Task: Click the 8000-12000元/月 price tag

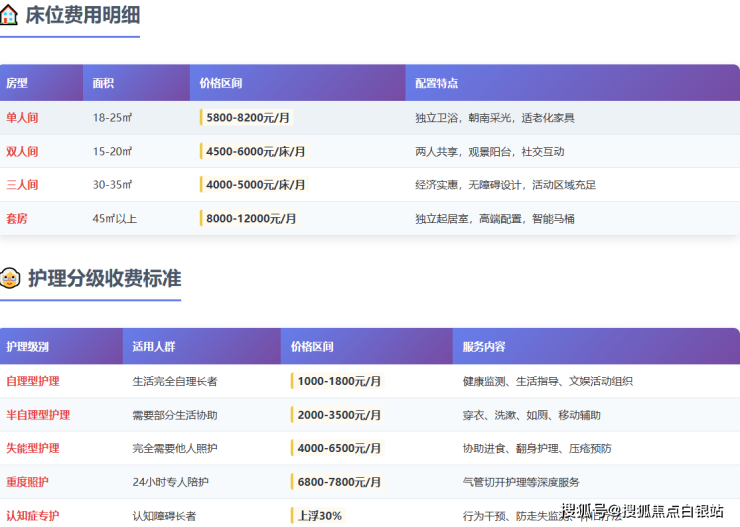Action: tap(251, 218)
